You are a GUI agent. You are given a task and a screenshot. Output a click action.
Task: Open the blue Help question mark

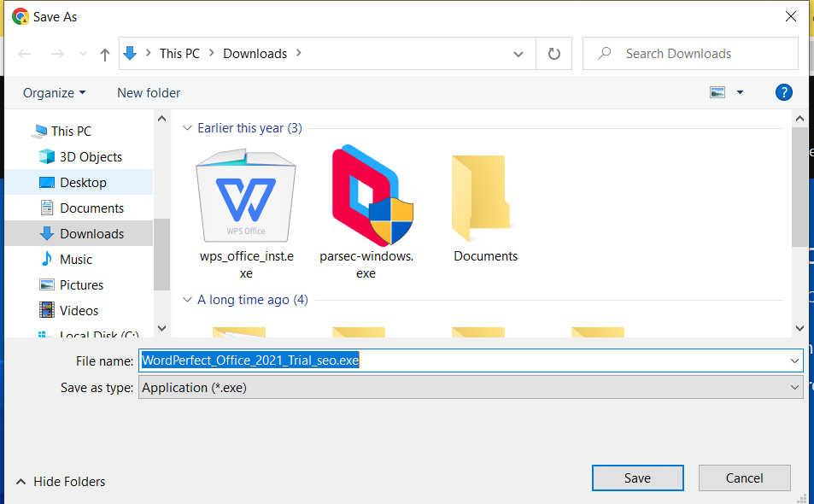(783, 92)
